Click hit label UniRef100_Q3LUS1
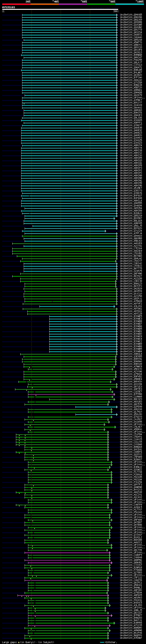146x644 pixels. [x=131, y=306]
